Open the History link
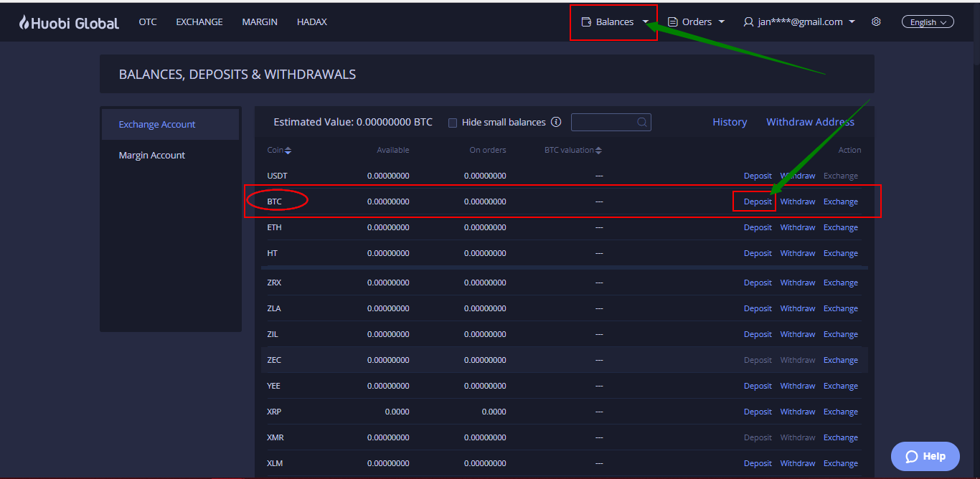Image resolution: width=980 pixels, height=479 pixels. click(x=730, y=122)
